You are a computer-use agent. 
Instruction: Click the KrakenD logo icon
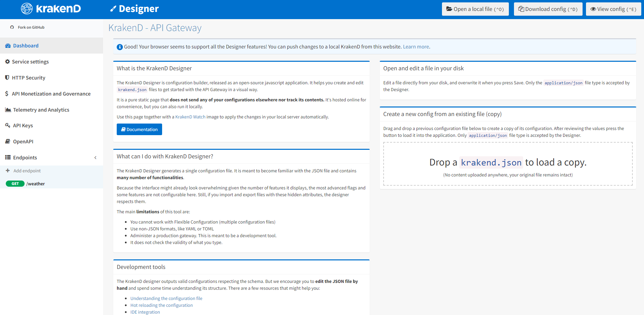(27, 9)
